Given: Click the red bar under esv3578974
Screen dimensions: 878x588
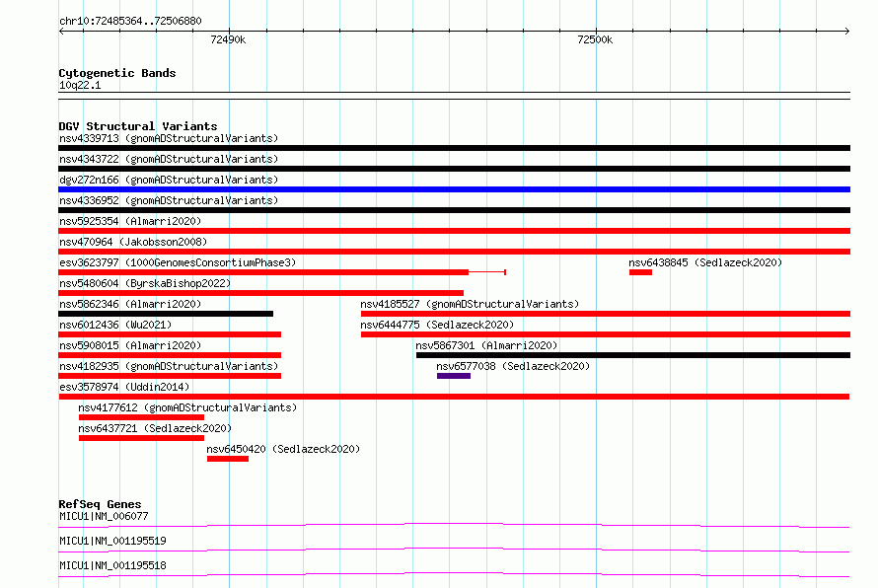Looking at the screenshot, I should pos(454,397).
